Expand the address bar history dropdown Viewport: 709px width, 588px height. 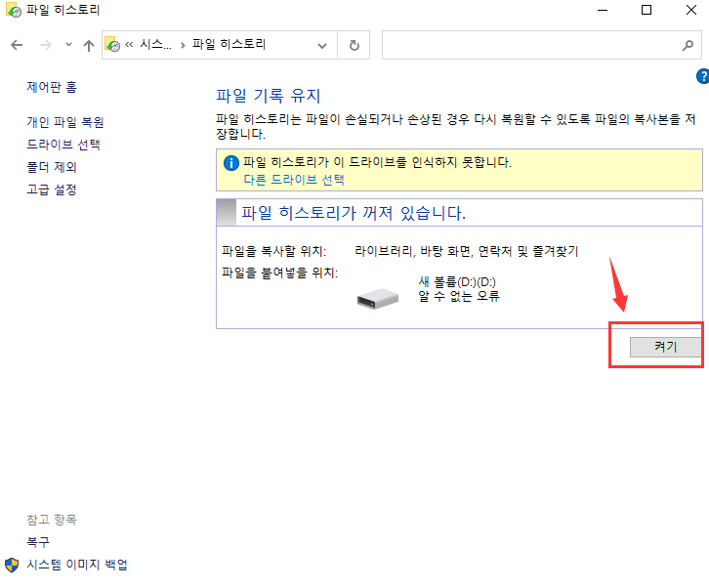(x=322, y=45)
